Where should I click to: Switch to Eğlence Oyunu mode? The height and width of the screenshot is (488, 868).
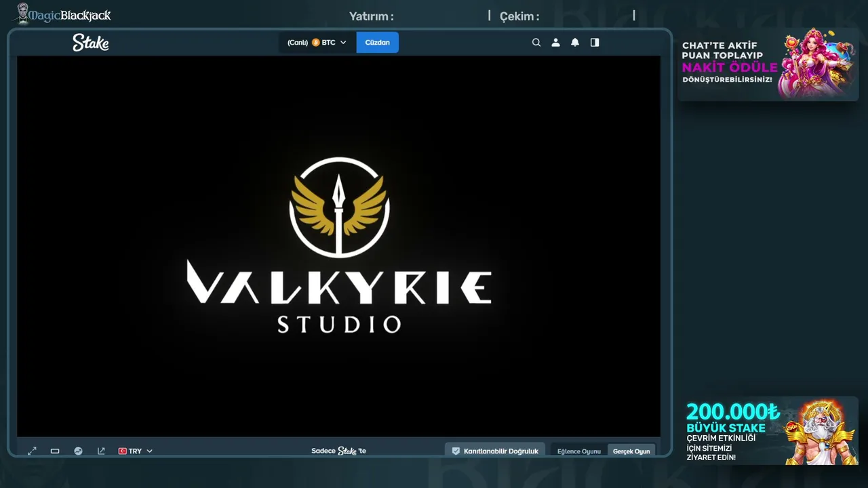579,451
